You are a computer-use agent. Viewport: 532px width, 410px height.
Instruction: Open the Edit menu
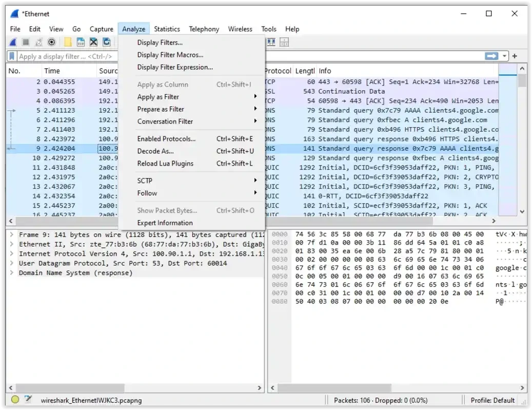pos(34,29)
